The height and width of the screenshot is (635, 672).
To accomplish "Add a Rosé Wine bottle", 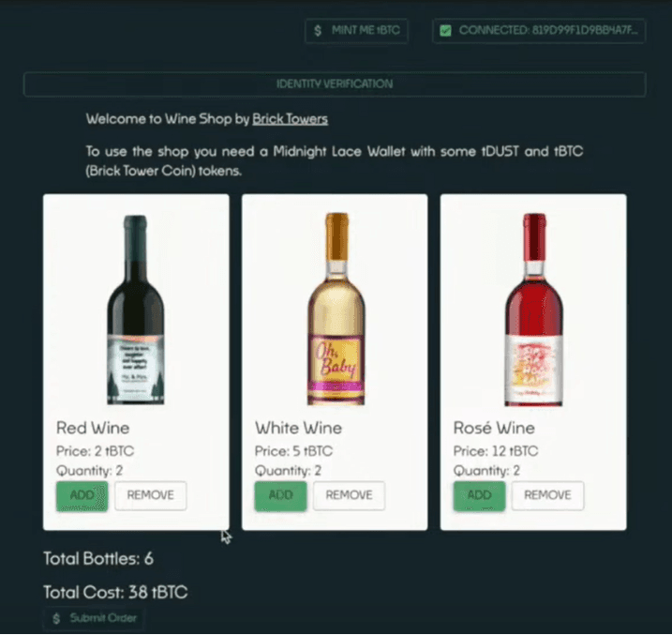I will pyautogui.click(x=479, y=495).
